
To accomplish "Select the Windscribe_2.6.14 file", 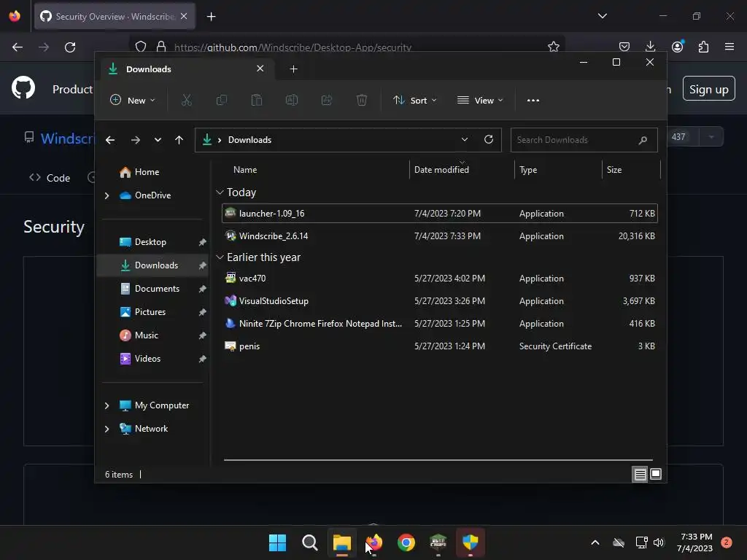I will click(x=439, y=236).
